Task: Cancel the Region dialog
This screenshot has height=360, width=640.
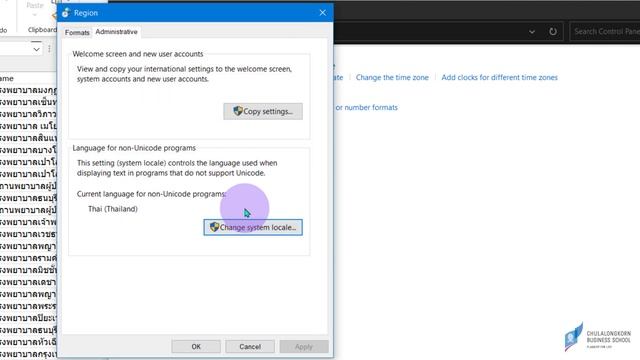Action: pyautogui.click(x=250, y=347)
